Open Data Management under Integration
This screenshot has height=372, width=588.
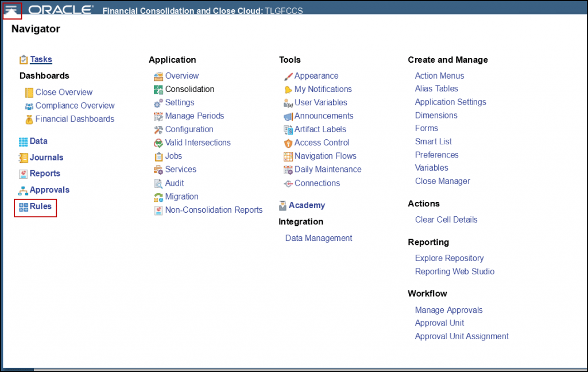click(319, 238)
